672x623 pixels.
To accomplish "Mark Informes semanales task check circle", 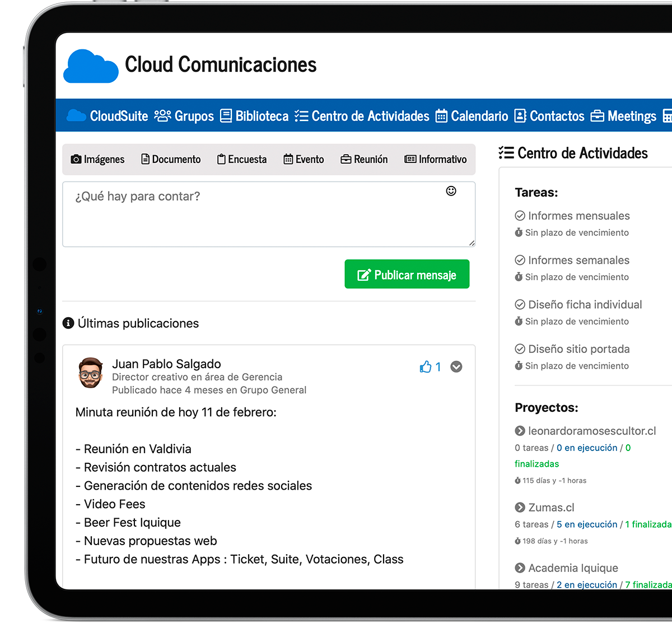I will pyautogui.click(x=520, y=260).
